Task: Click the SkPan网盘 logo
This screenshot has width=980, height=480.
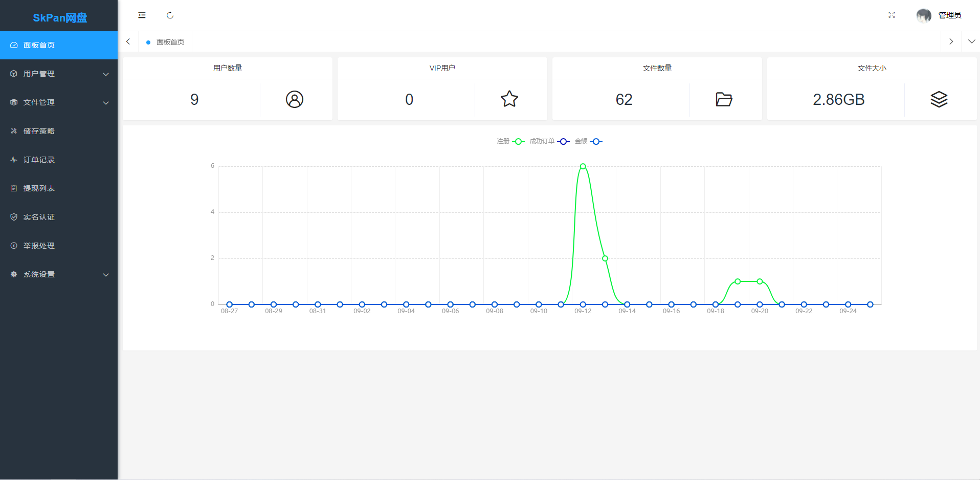Action: (60, 17)
